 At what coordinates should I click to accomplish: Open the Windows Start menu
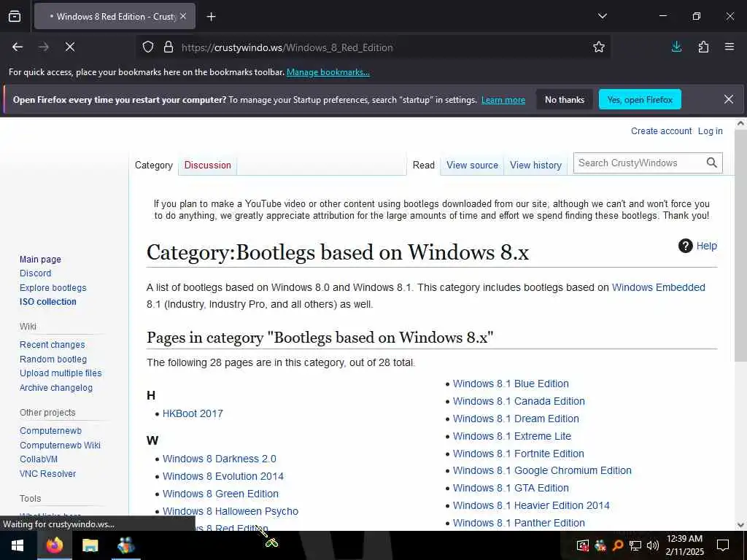pos(18,545)
